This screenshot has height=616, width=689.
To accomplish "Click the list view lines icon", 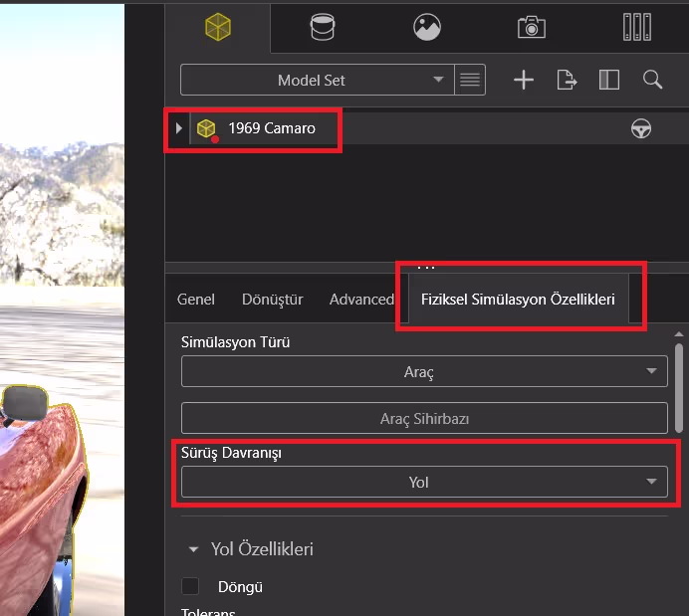I will coord(470,80).
